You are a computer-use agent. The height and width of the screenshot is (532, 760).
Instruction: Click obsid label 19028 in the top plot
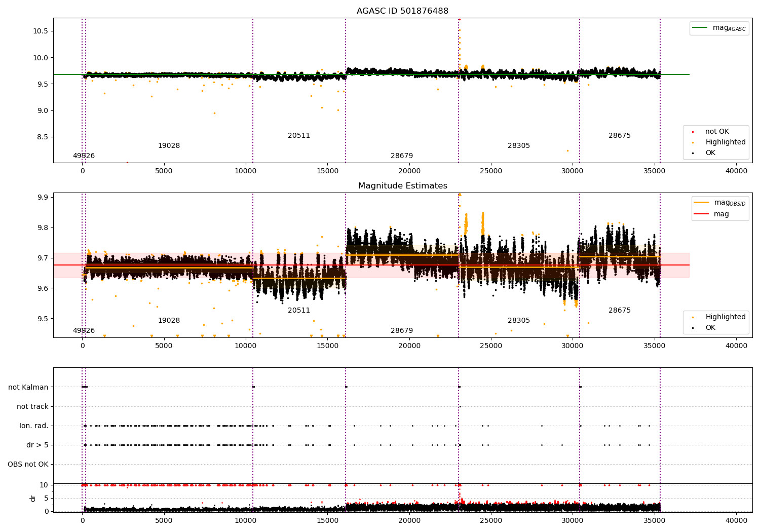tap(169, 146)
